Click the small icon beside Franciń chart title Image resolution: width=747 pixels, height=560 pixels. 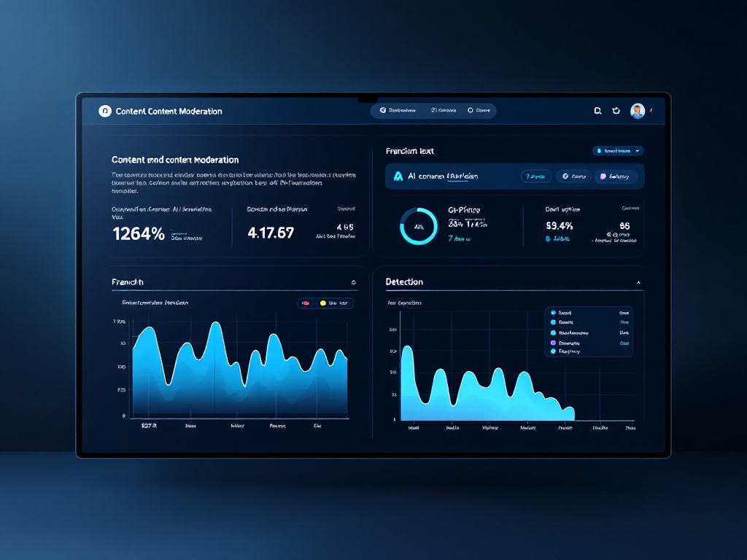click(x=354, y=282)
